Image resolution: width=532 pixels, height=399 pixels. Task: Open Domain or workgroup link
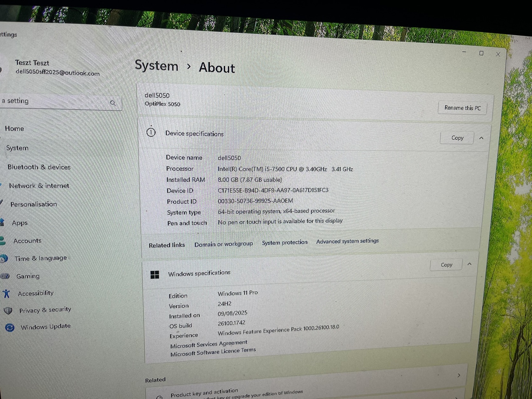[x=223, y=244]
